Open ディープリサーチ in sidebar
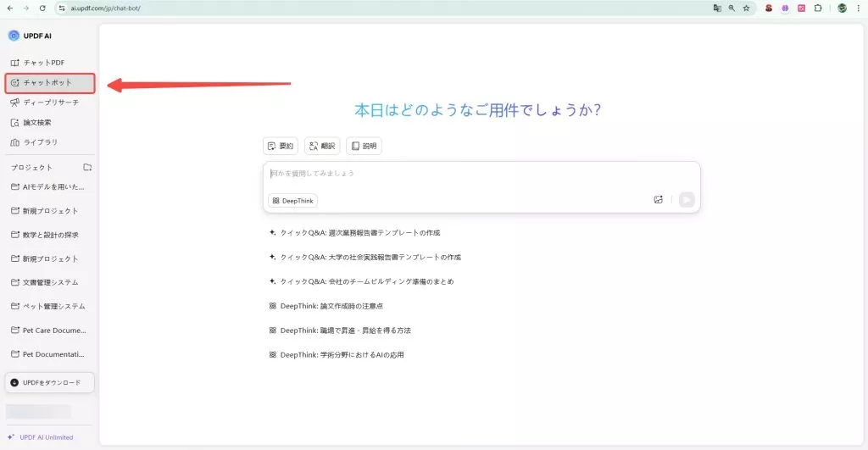 pyautogui.click(x=50, y=103)
